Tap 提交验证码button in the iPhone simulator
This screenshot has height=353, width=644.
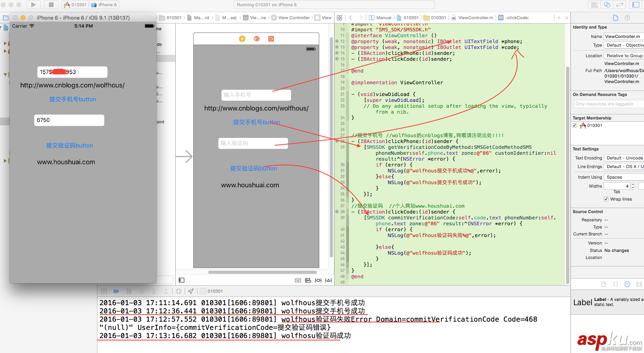coord(70,145)
